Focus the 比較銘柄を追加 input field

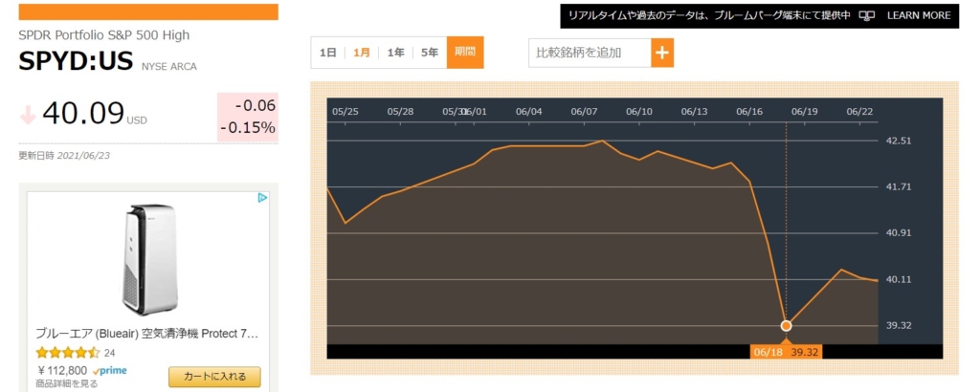(x=590, y=53)
